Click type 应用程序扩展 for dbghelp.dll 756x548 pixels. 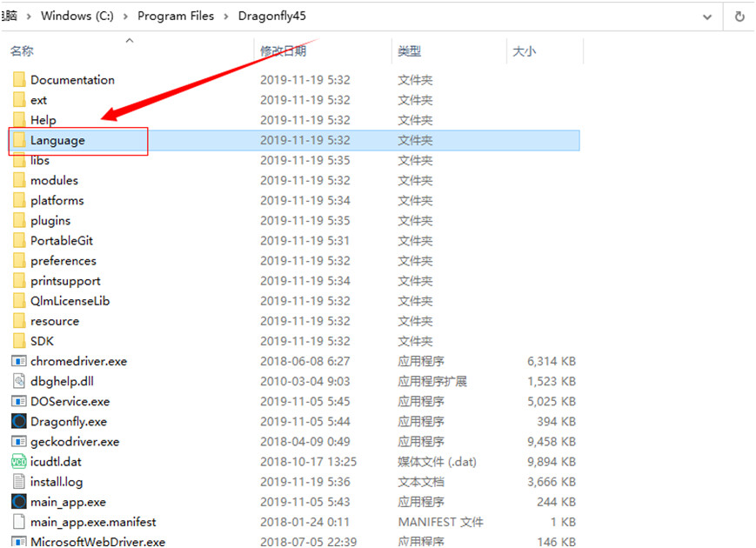click(x=432, y=381)
